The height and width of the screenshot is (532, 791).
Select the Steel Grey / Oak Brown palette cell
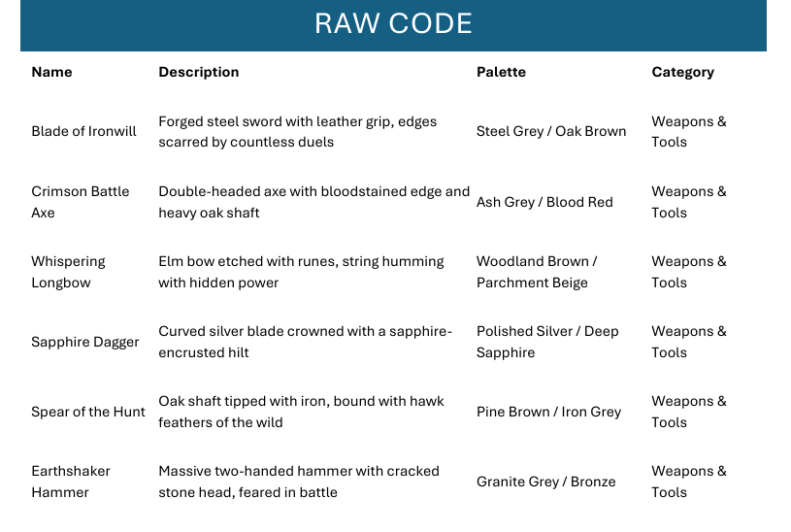tap(550, 132)
